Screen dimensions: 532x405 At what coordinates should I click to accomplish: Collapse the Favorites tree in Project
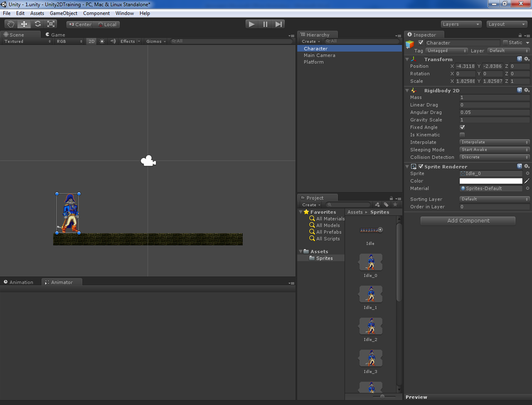pyautogui.click(x=300, y=212)
